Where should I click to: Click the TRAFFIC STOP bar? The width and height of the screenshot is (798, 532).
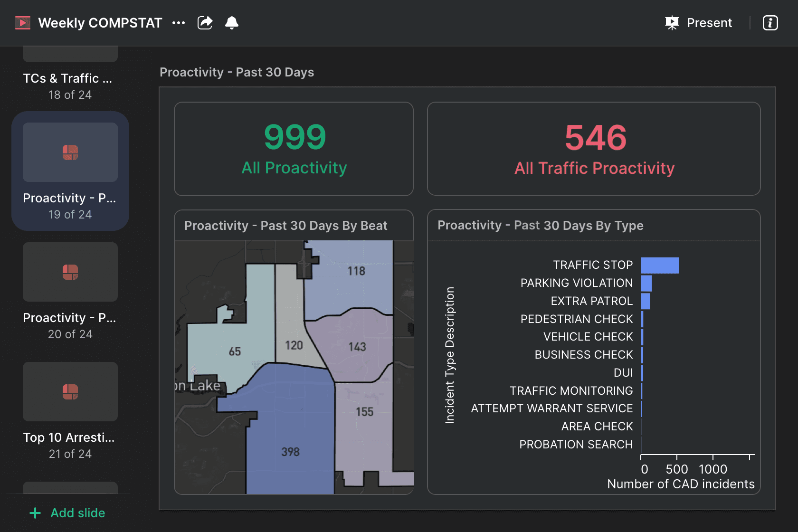point(659,266)
